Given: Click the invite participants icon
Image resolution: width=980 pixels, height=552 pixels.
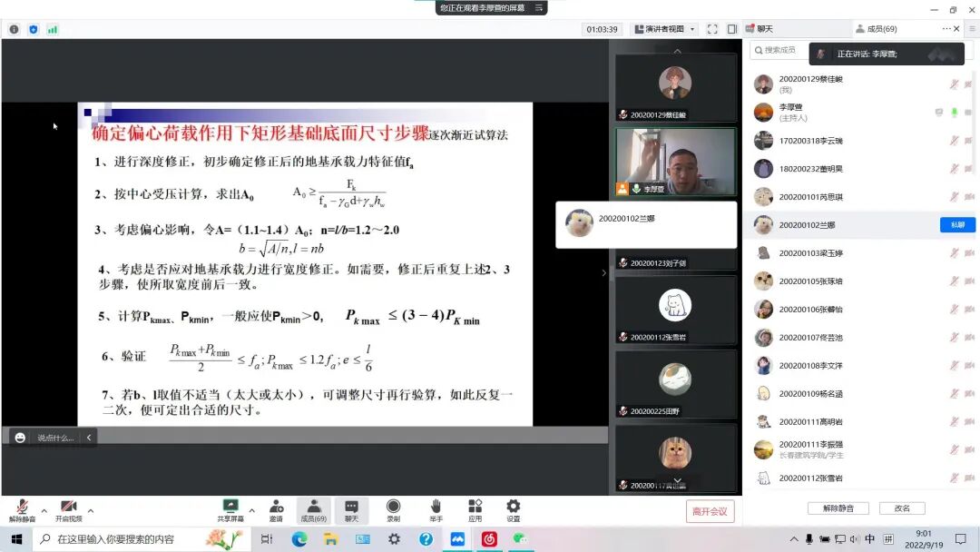Looking at the screenshot, I should pos(276,508).
